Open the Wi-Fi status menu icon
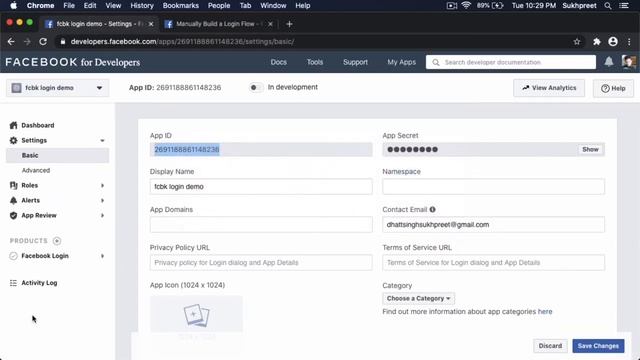640x360 pixels. [466, 5]
